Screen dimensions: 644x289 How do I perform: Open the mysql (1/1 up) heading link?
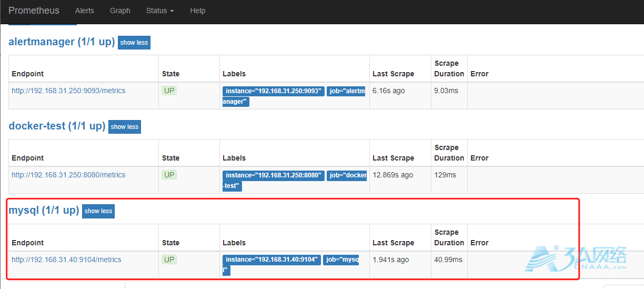(44, 210)
